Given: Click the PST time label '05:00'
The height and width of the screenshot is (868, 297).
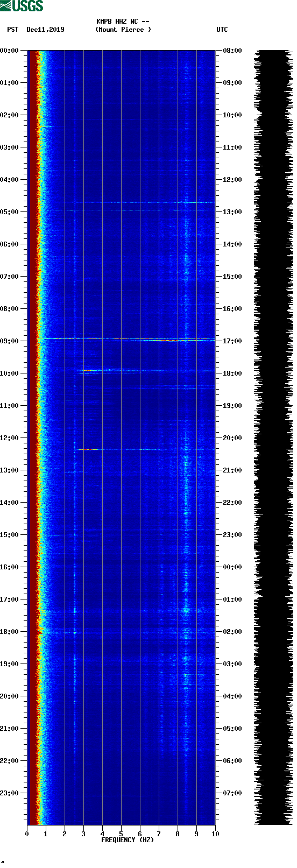Looking at the screenshot, I should tap(10, 212).
